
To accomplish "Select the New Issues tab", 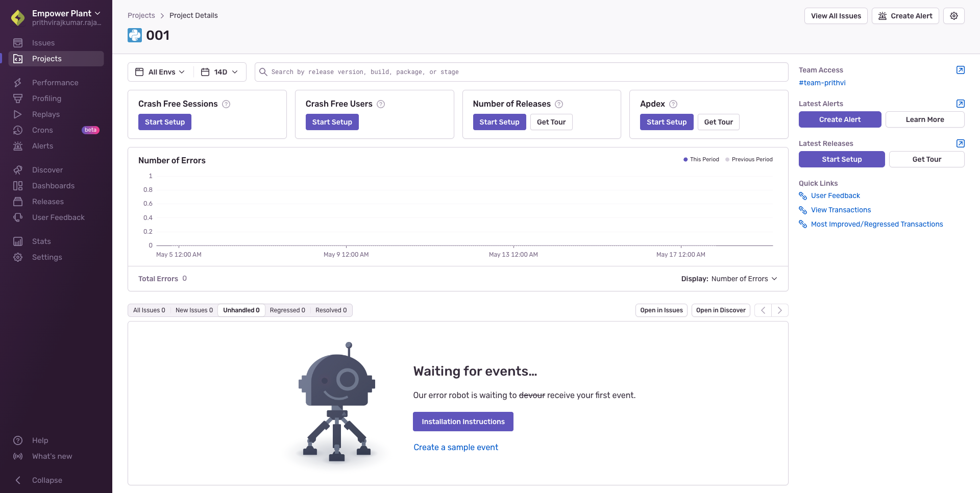I will pyautogui.click(x=194, y=310).
